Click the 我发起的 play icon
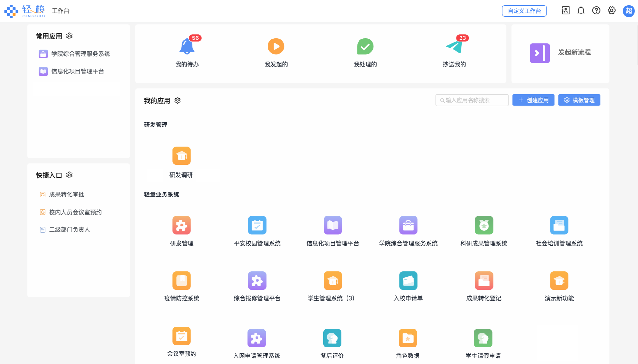Screen dimensions: 638x364 [x=276, y=46]
